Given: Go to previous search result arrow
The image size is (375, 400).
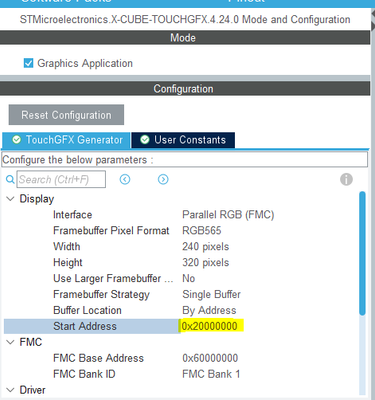Looking at the screenshot, I should (125, 179).
